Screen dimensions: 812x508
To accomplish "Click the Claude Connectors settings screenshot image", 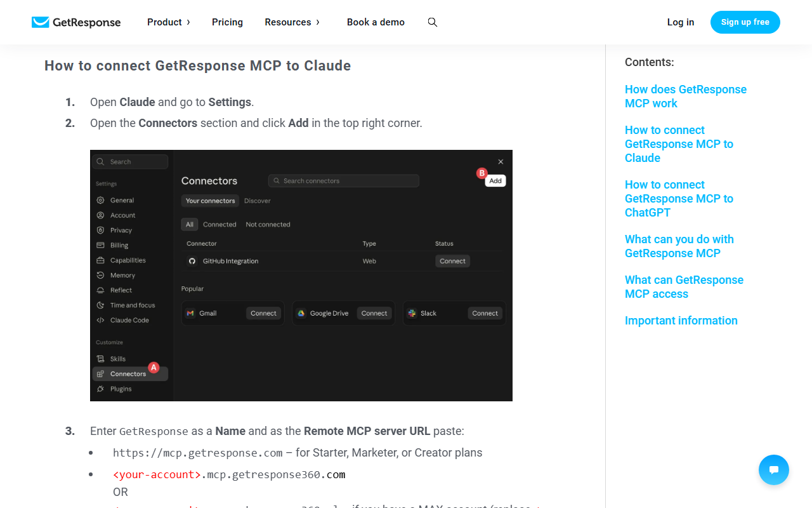I will point(301,276).
